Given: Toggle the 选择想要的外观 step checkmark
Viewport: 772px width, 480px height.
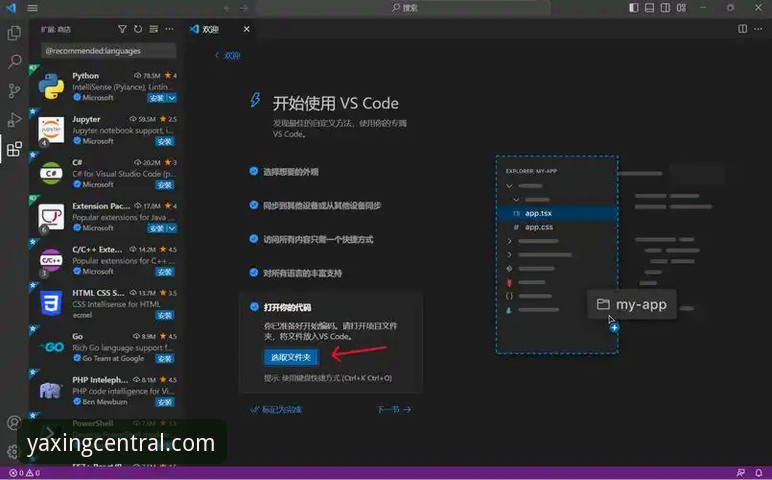Looking at the screenshot, I should pos(254,171).
